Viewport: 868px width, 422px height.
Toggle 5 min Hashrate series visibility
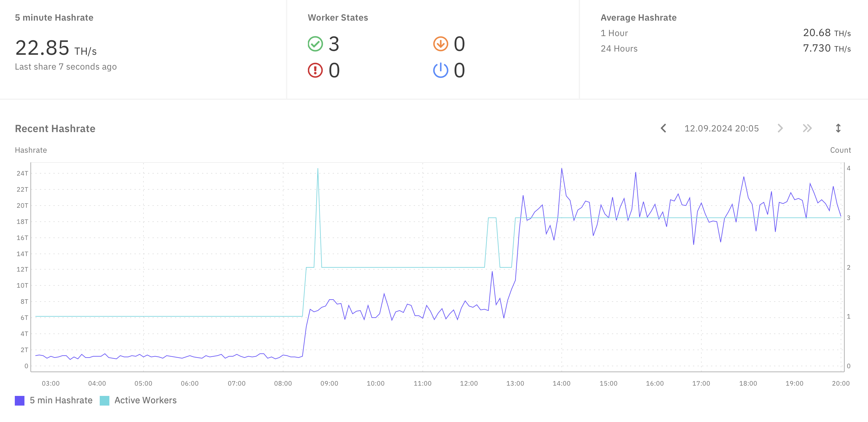(x=61, y=400)
